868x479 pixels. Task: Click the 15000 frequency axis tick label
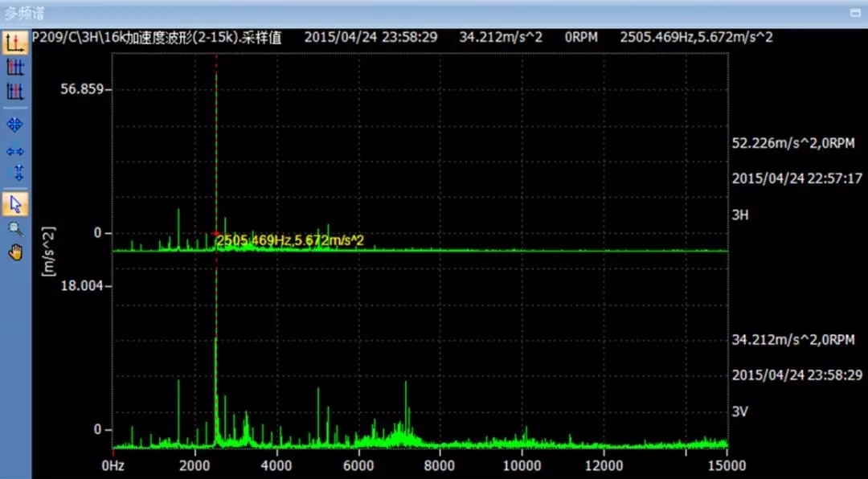click(725, 465)
